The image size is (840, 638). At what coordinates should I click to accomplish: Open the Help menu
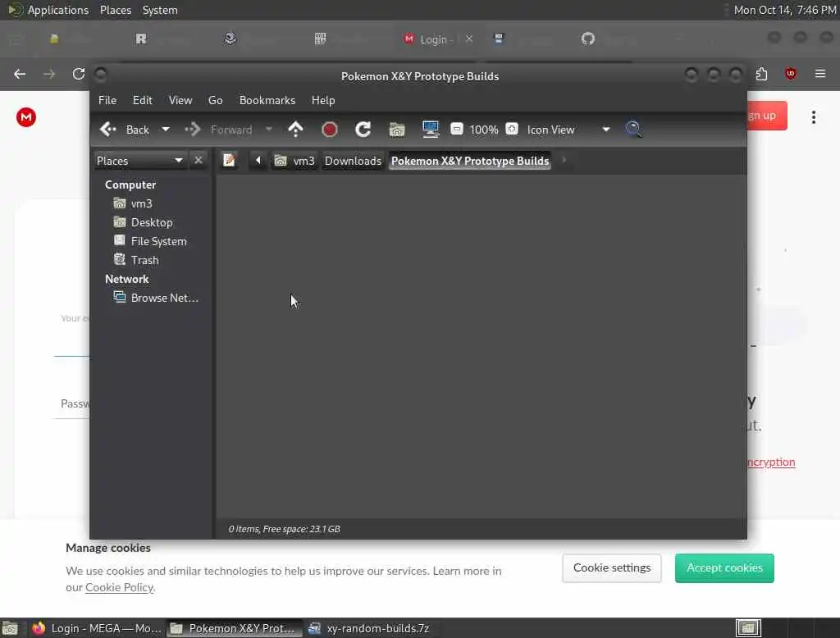coord(323,100)
